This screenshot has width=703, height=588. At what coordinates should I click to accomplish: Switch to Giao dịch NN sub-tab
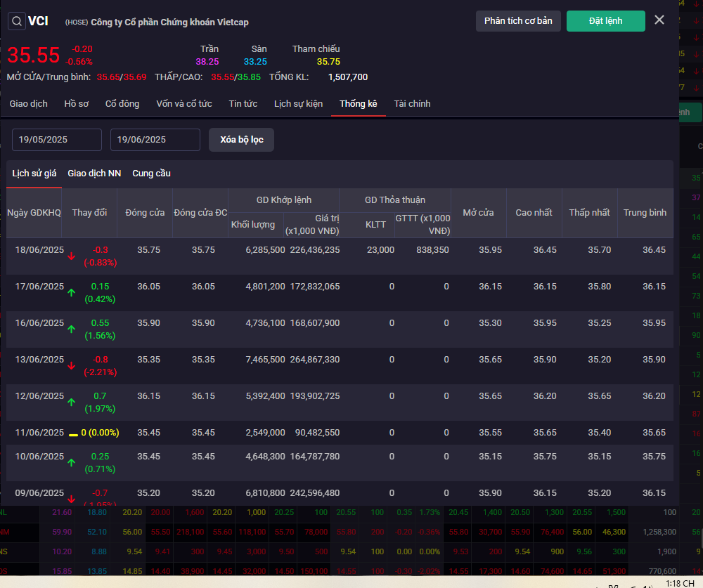click(94, 174)
